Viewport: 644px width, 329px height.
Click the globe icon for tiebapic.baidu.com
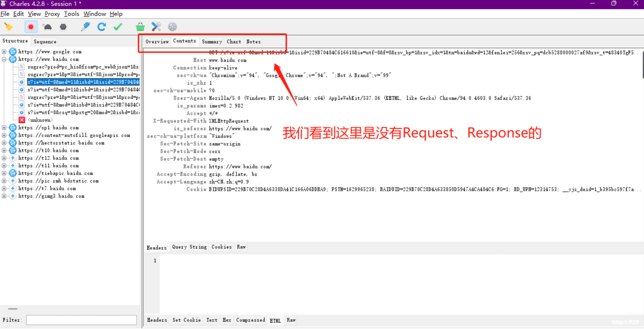pyautogui.click(x=13, y=173)
